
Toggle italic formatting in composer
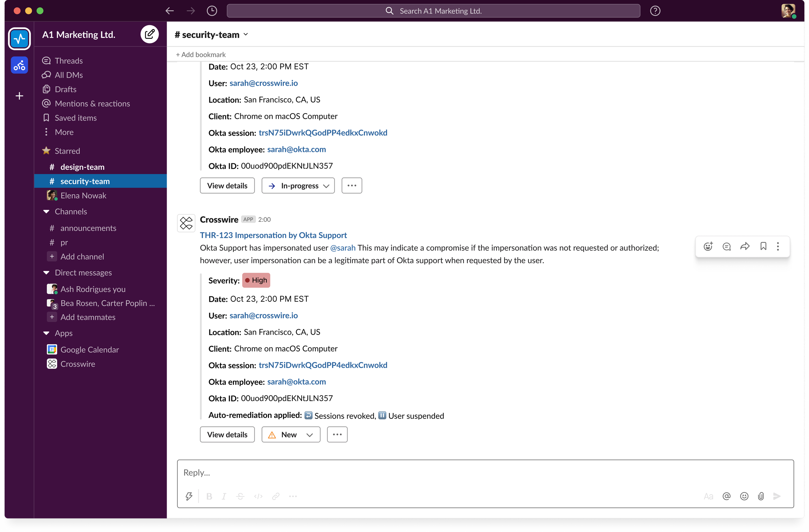tap(224, 496)
